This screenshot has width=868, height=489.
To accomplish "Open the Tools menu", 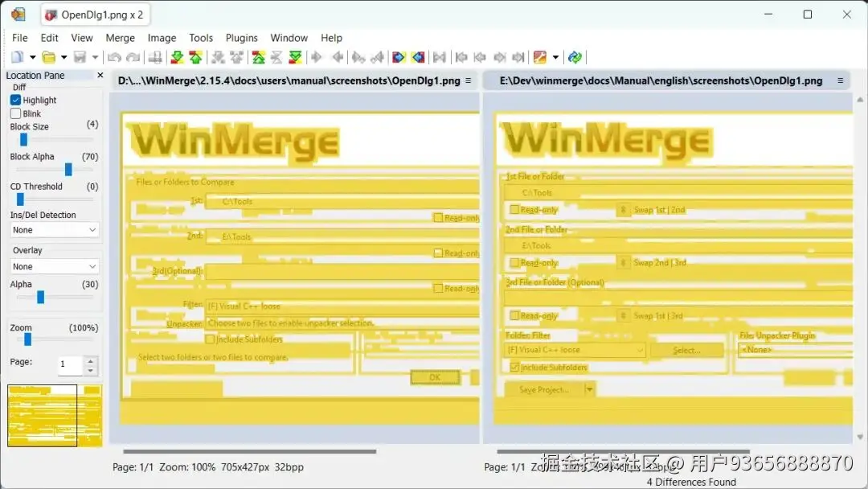I will point(201,38).
